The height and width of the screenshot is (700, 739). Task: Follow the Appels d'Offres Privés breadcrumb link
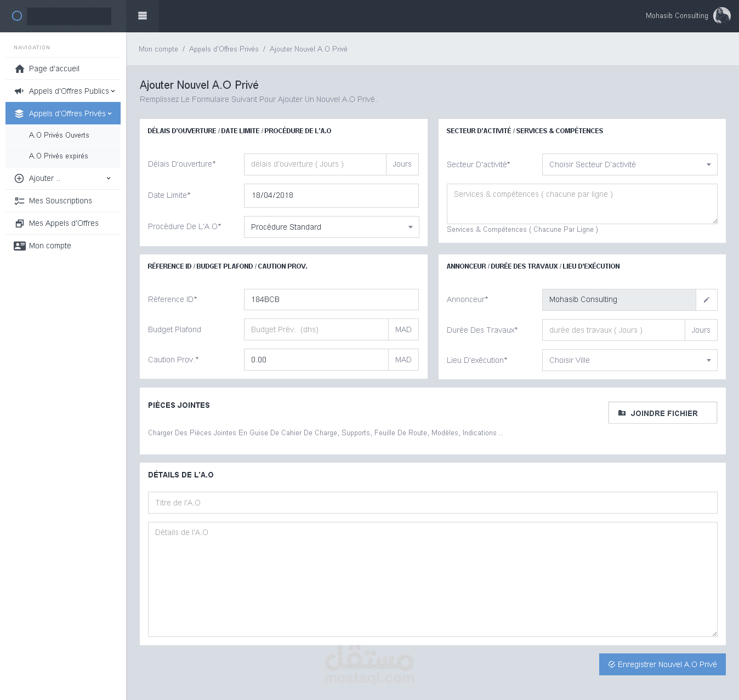coord(224,49)
